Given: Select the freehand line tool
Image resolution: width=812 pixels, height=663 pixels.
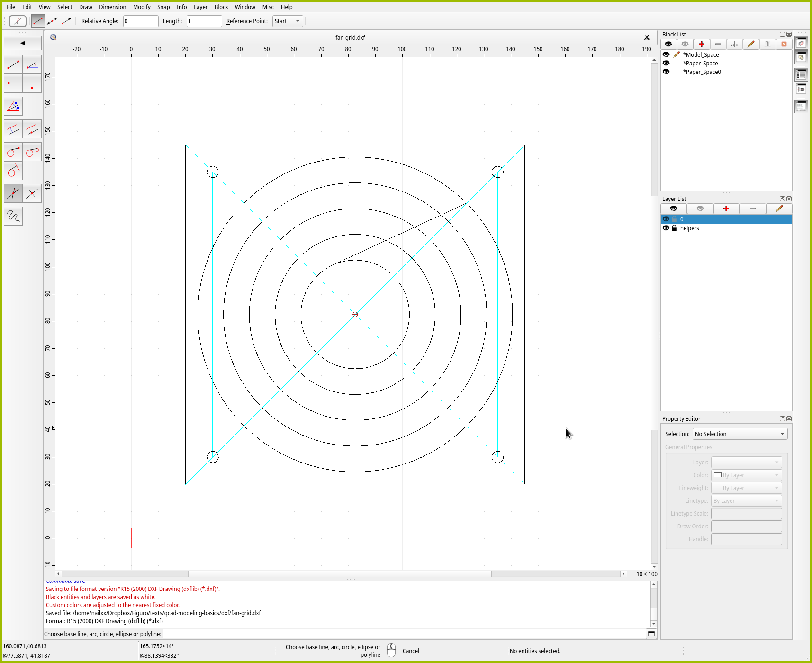Looking at the screenshot, I should pyautogui.click(x=13, y=216).
